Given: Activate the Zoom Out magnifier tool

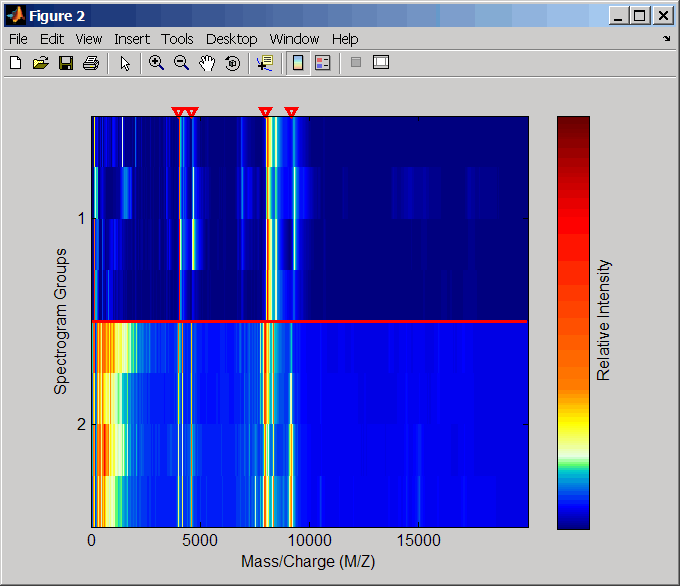Looking at the screenshot, I should click(x=181, y=63).
